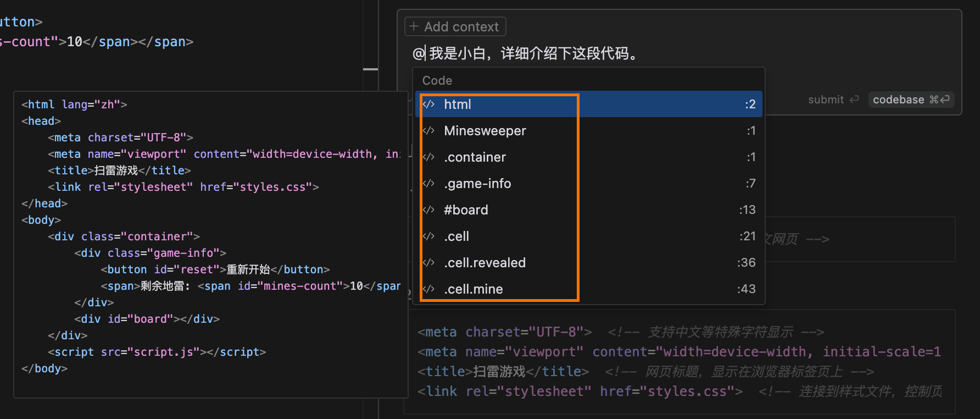The width and height of the screenshot is (980, 419).
Task: Click the code icon beside .container
Action: coord(429,157)
